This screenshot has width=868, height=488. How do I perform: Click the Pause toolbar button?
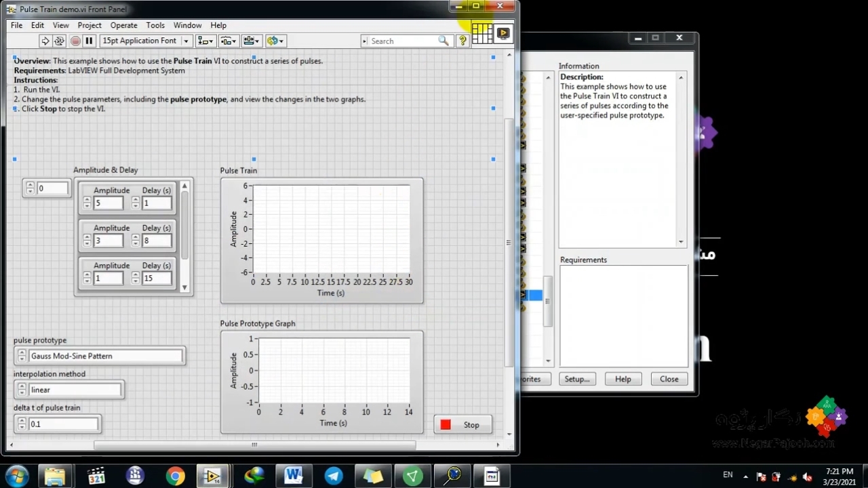click(x=89, y=41)
